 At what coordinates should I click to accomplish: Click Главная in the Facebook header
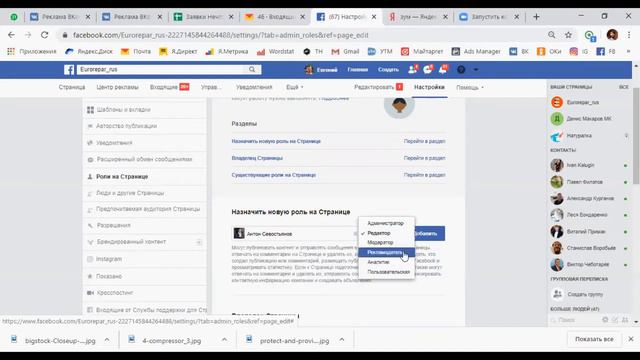[x=358, y=70]
